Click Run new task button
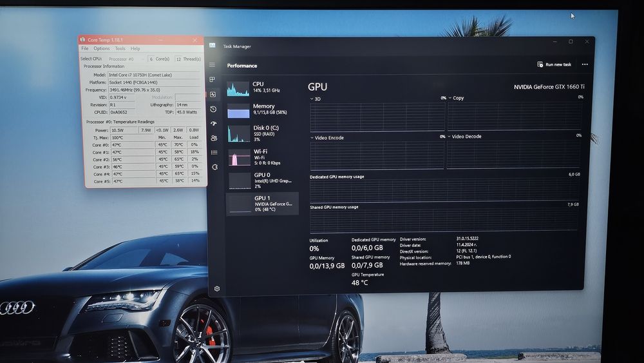The image size is (644, 363). [x=554, y=64]
